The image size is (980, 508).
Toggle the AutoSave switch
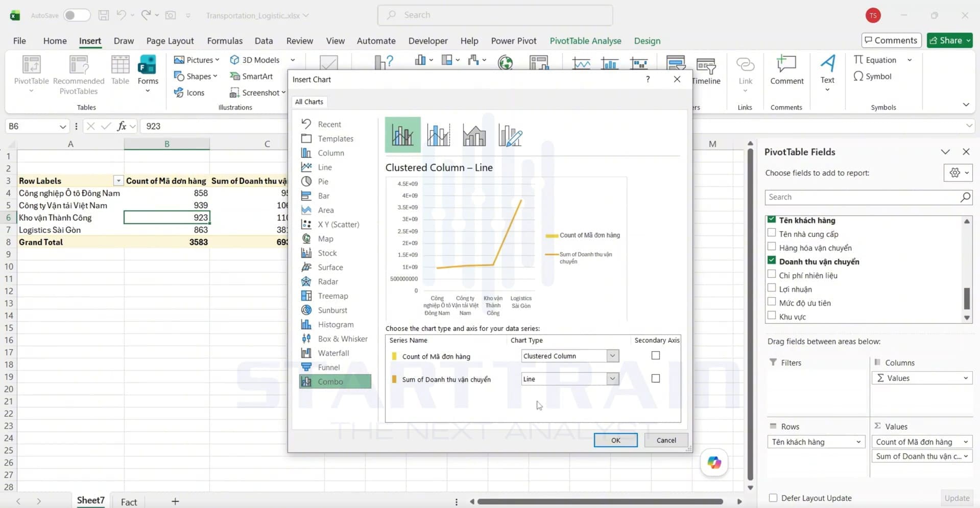[77, 15]
